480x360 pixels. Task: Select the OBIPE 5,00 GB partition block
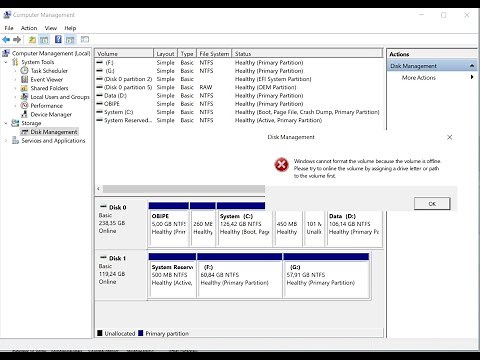tap(169, 225)
